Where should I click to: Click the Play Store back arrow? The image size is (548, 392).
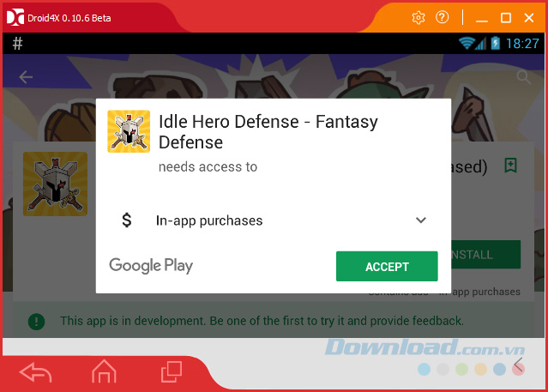tap(26, 77)
